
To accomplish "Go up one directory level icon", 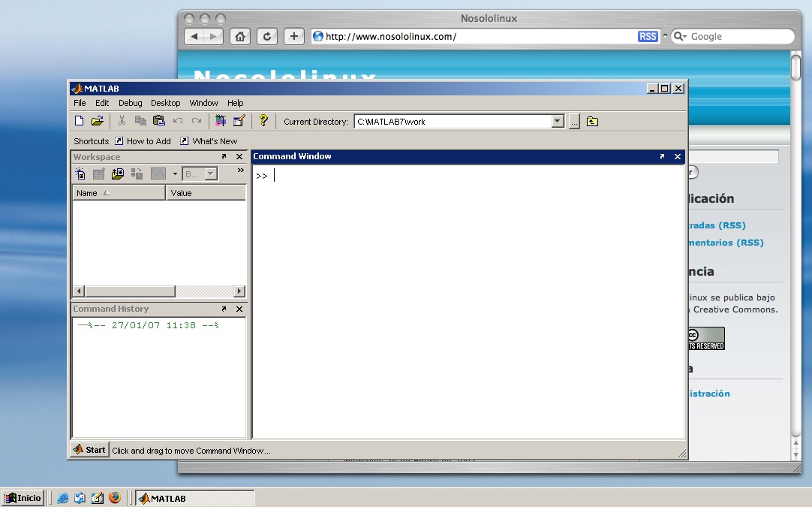I will (x=592, y=122).
